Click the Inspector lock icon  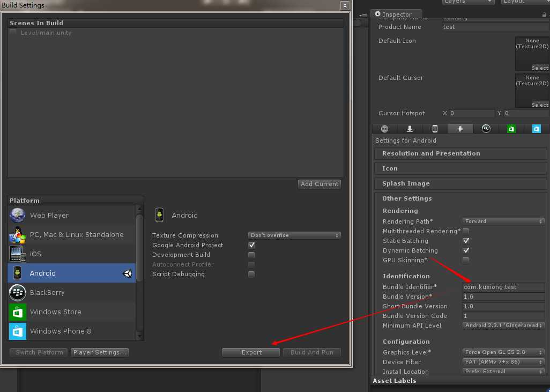(544, 14)
